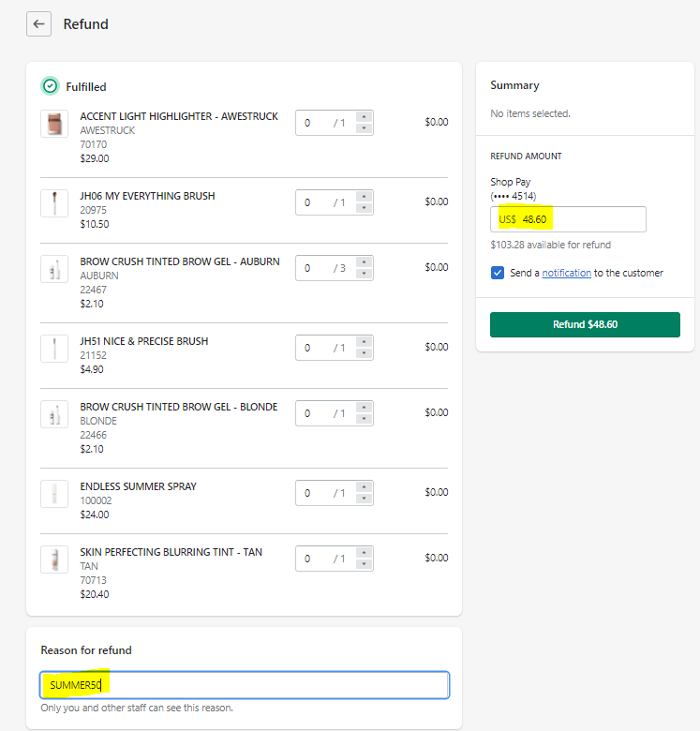Select the JH06 MY EVERYTHING BRUSH title

pyautogui.click(x=147, y=196)
